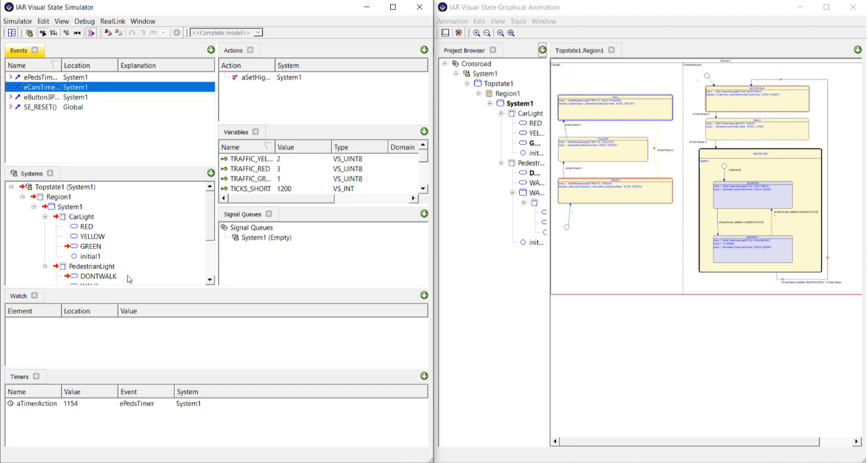Open the Simulator menu
The image size is (868, 463).
coord(18,21)
